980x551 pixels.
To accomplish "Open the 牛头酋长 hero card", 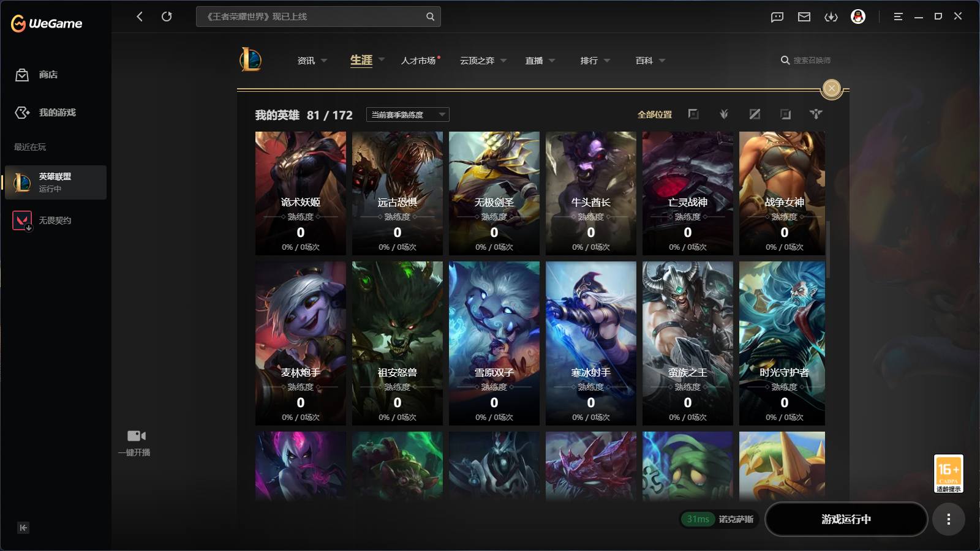I will (x=591, y=193).
